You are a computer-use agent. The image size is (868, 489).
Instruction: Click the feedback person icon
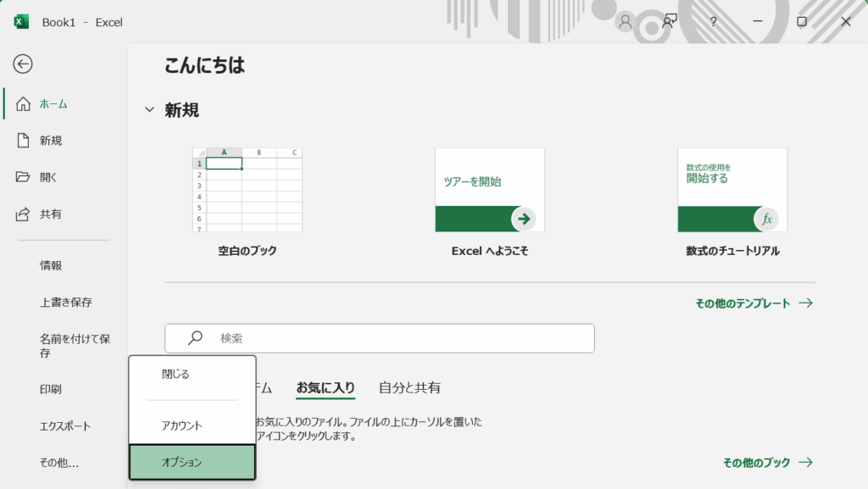[x=670, y=22]
